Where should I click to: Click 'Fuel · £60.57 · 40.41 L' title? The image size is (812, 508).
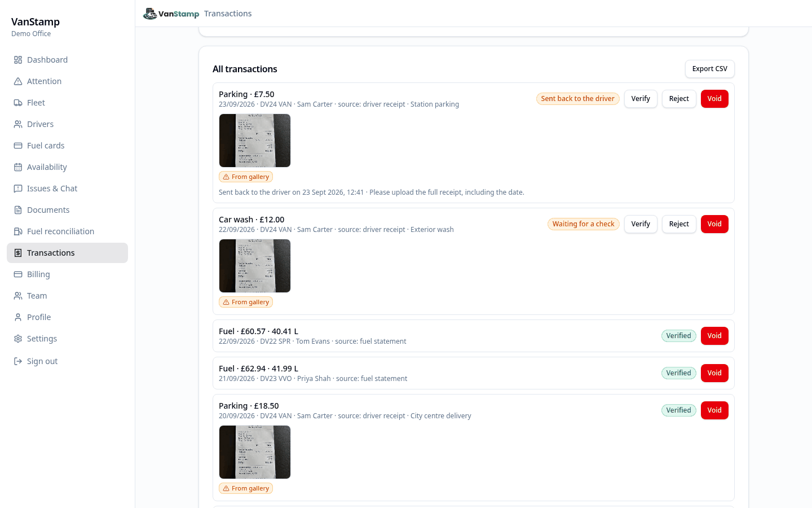point(258,331)
